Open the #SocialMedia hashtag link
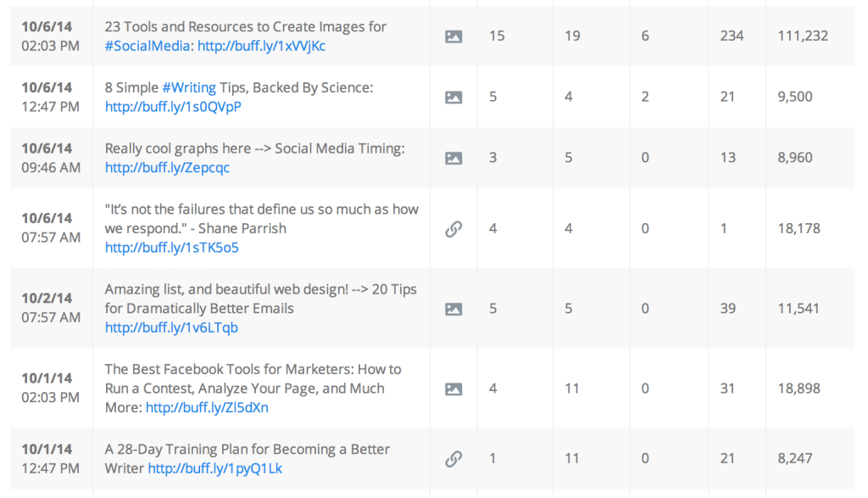 pos(147,46)
